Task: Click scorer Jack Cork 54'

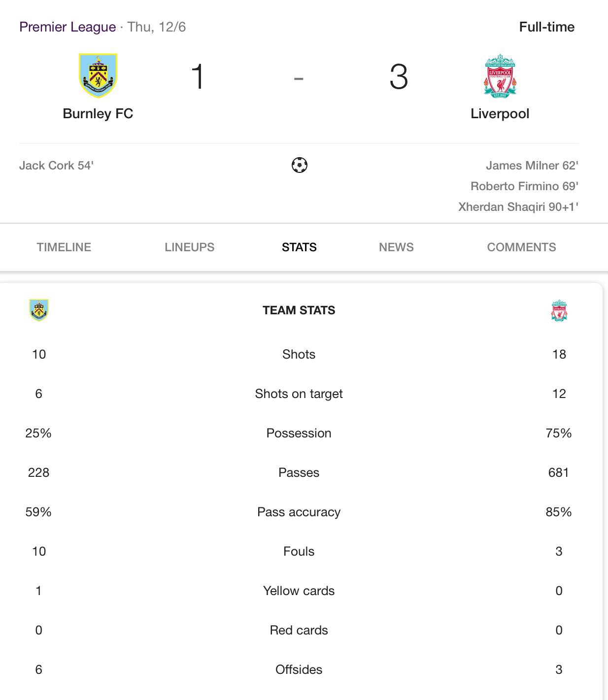Action: click(56, 166)
